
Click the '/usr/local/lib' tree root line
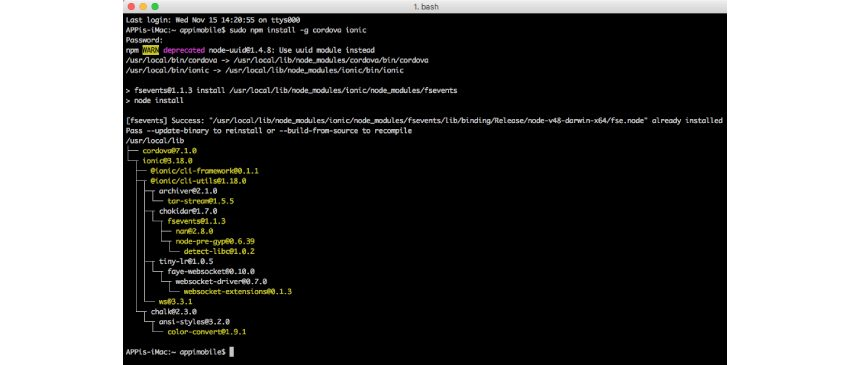(x=154, y=140)
